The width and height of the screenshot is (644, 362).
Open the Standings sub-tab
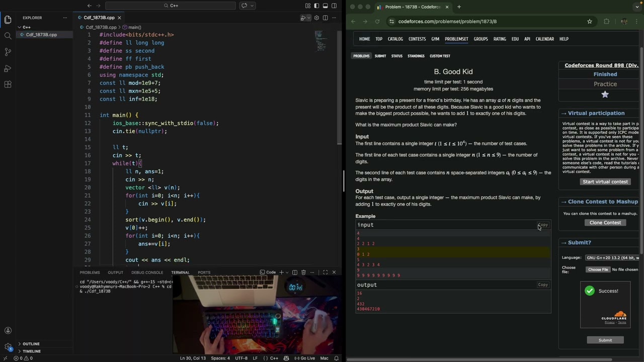pyautogui.click(x=416, y=56)
